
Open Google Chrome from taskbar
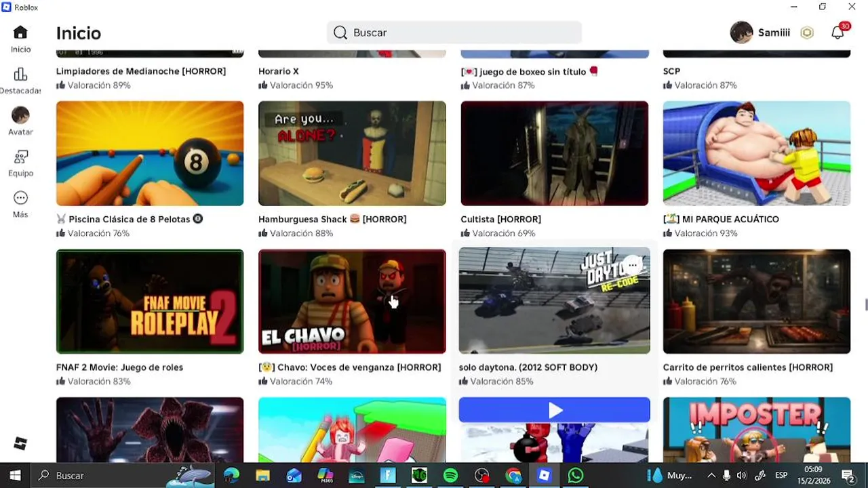click(513, 476)
